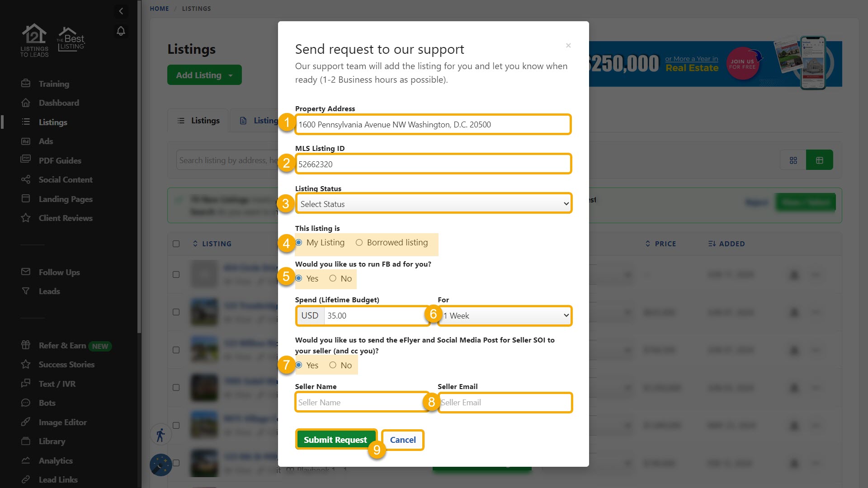The width and height of the screenshot is (868, 488).
Task: Open the Listing Status dropdown
Action: click(x=433, y=204)
